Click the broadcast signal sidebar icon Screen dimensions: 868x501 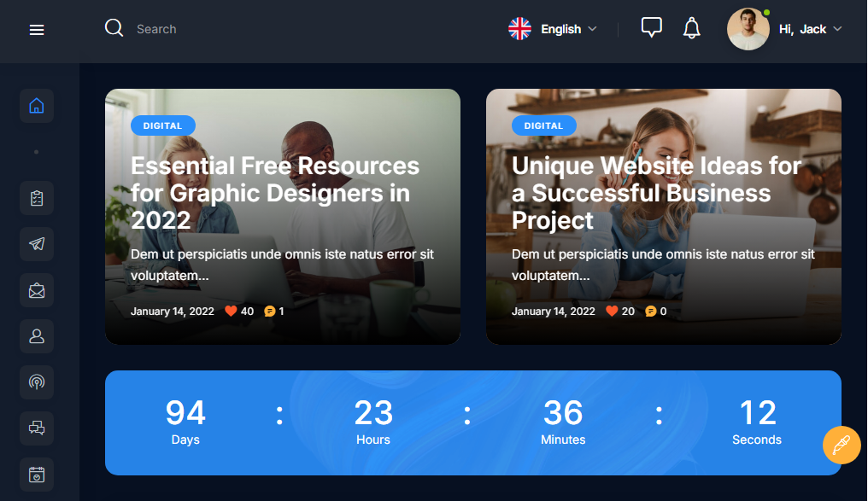[x=37, y=382]
